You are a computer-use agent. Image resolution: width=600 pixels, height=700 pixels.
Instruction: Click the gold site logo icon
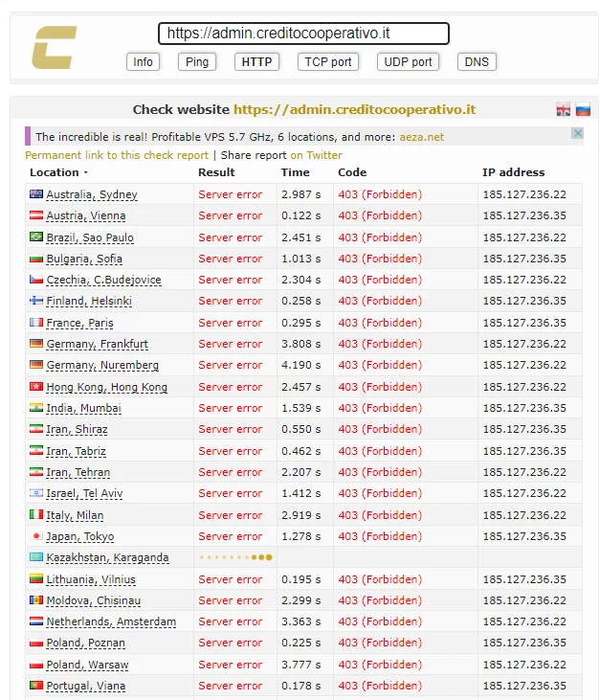click(x=54, y=48)
